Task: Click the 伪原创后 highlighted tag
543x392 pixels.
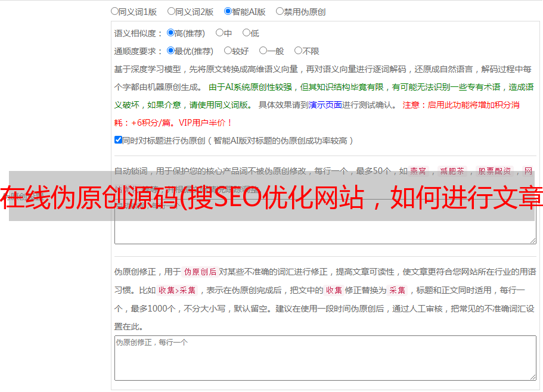Action: pyautogui.click(x=200, y=272)
